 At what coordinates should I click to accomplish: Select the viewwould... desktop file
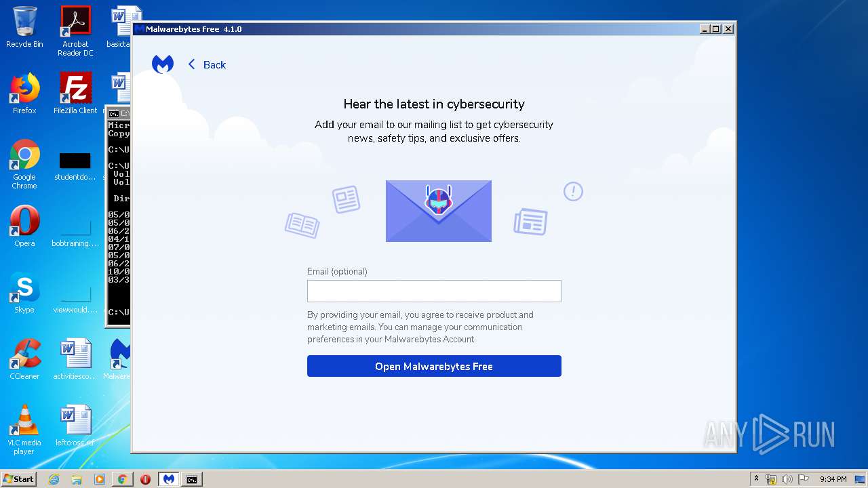coord(75,298)
